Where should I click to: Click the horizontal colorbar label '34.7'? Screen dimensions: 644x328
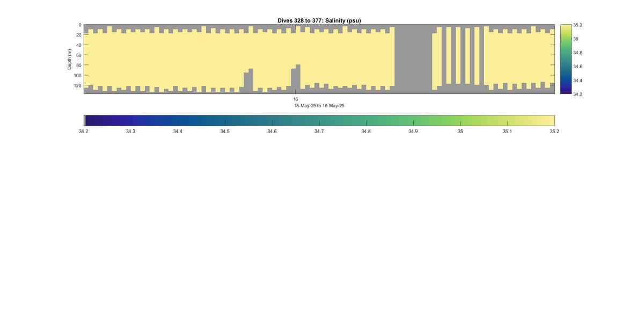click(x=319, y=132)
